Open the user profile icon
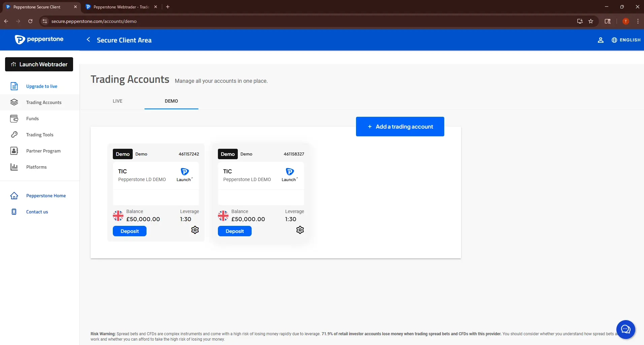 click(x=600, y=40)
